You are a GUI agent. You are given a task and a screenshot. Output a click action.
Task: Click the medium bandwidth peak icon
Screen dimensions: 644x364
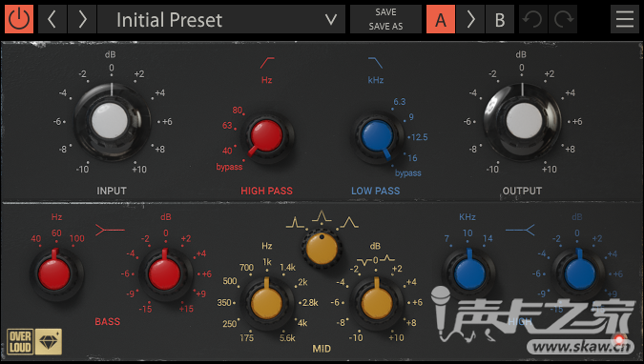(x=322, y=216)
